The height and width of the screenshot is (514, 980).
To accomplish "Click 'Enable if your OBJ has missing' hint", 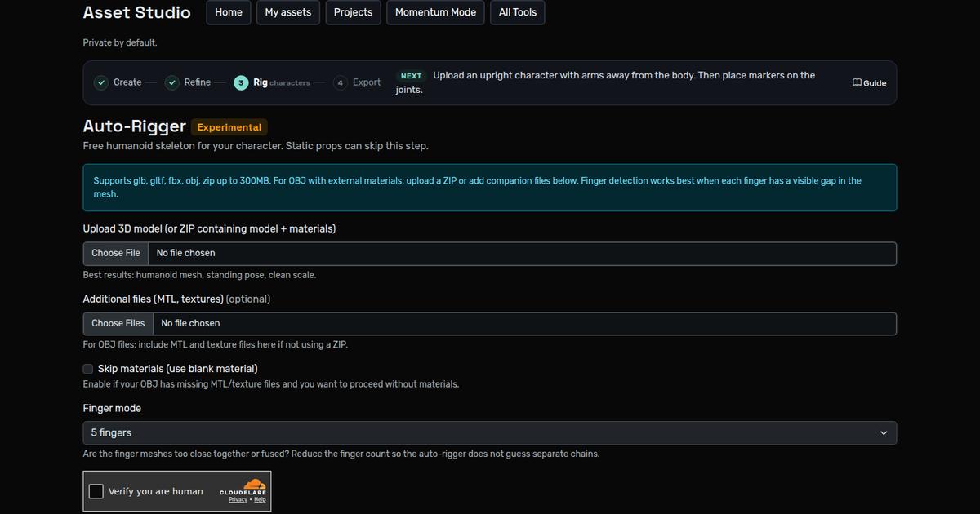I will click(x=271, y=384).
